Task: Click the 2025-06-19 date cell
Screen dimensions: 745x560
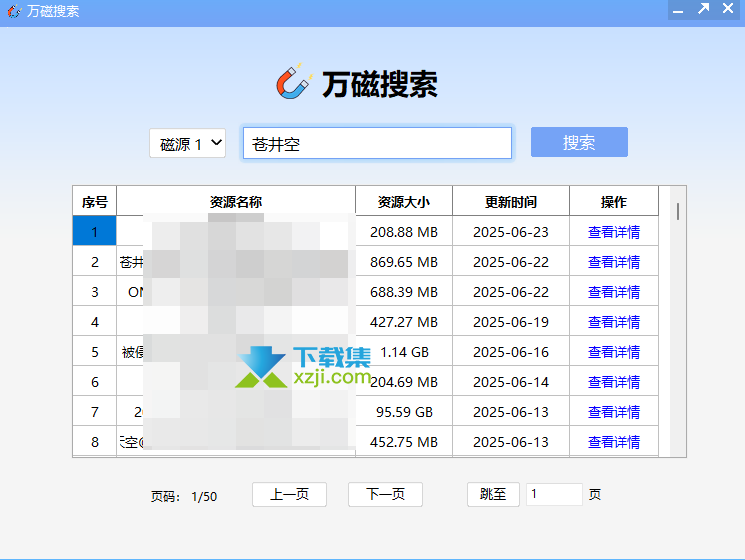Action: tap(511, 321)
